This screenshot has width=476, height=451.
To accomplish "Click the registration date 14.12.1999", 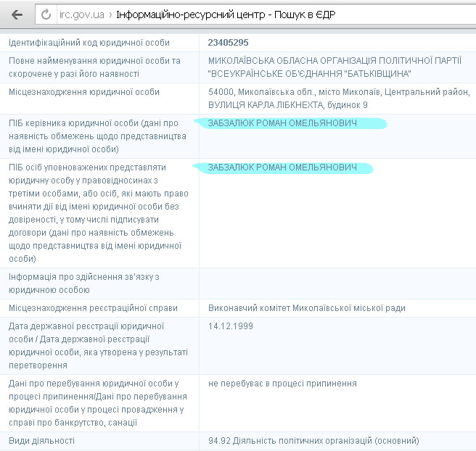I will pos(230,326).
